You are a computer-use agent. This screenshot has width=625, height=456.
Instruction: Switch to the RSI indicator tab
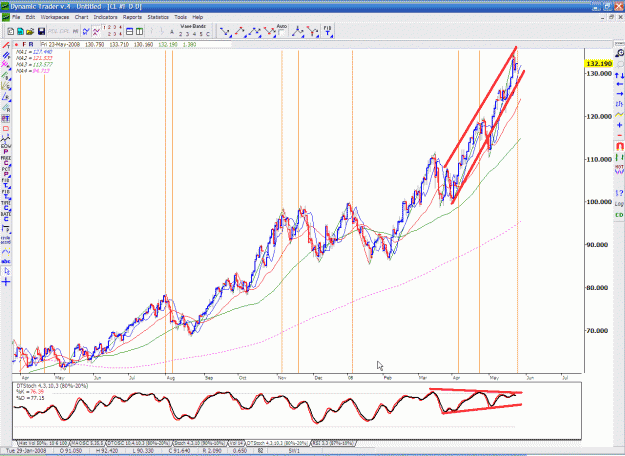point(333,443)
